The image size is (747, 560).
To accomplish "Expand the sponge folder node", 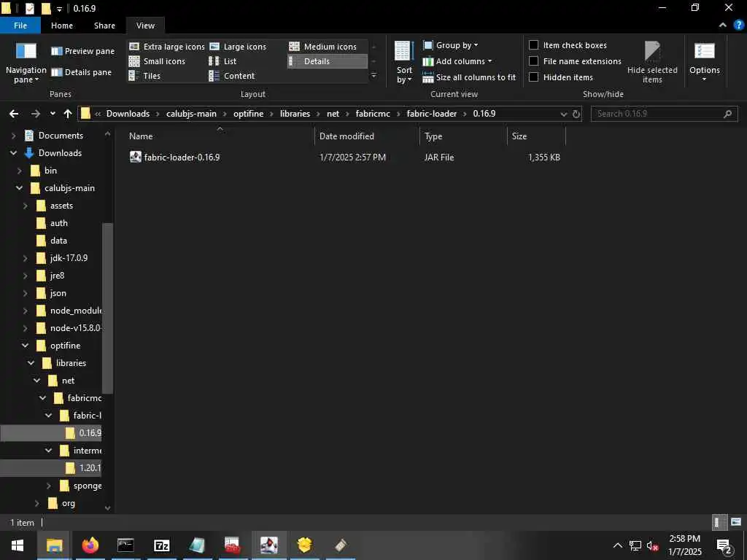I will pyautogui.click(x=49, y=486).
